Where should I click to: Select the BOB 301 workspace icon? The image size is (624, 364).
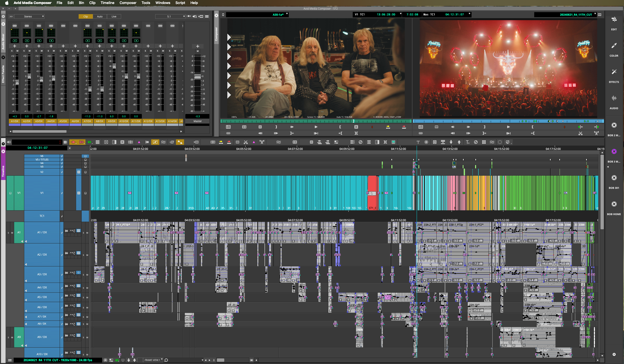click(614, 178)
